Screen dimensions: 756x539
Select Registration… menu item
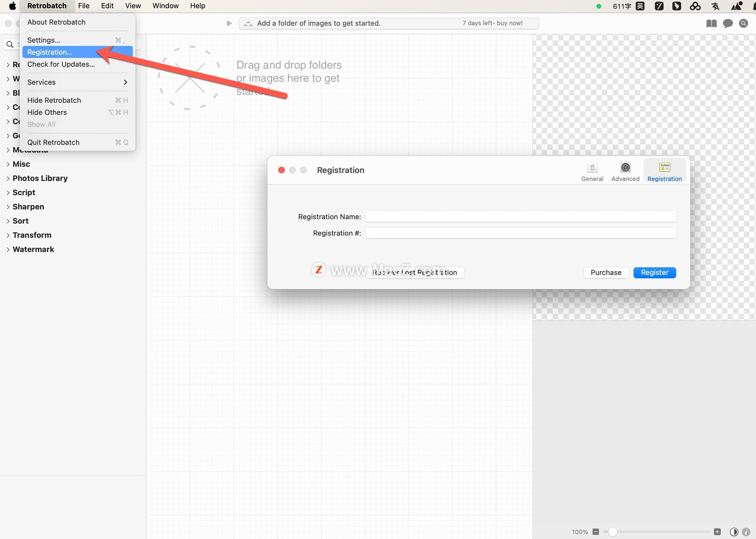[x=77, y=52]
